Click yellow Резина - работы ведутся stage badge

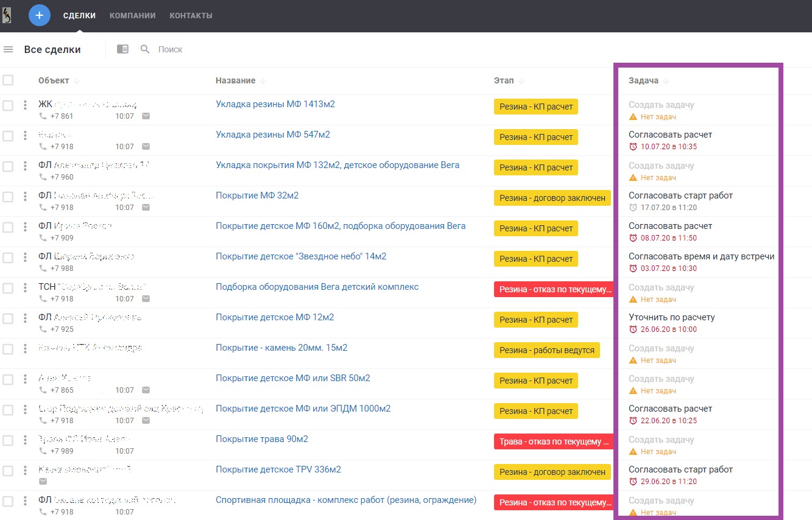[x=546, y=350]
